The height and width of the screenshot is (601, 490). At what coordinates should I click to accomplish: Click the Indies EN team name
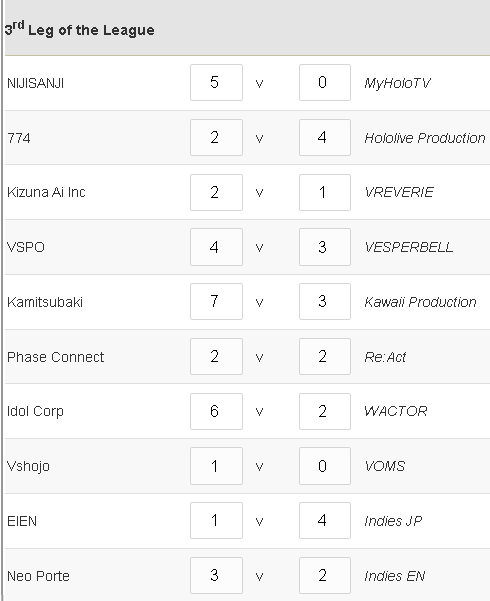[x=395, y=576]
